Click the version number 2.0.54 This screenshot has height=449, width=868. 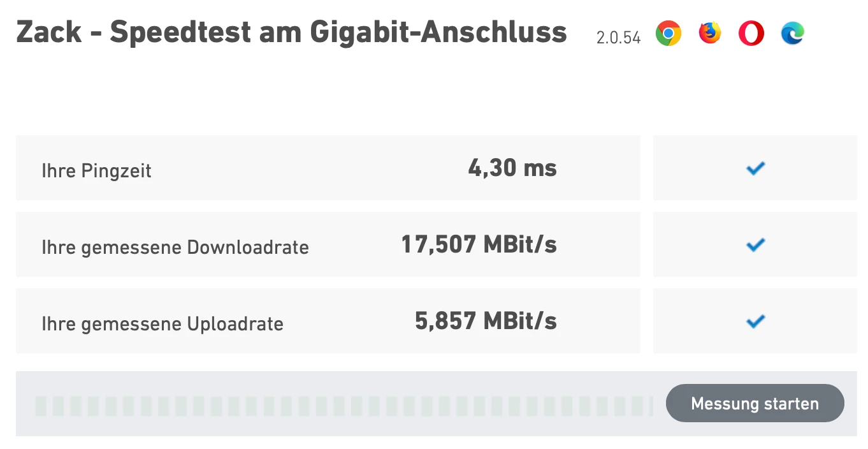618,38
